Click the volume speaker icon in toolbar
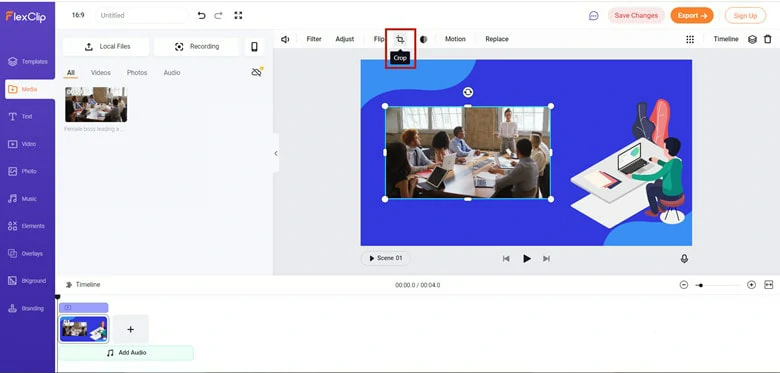The height and width of the screenshot is (373, 780). (x=285, y=39)
